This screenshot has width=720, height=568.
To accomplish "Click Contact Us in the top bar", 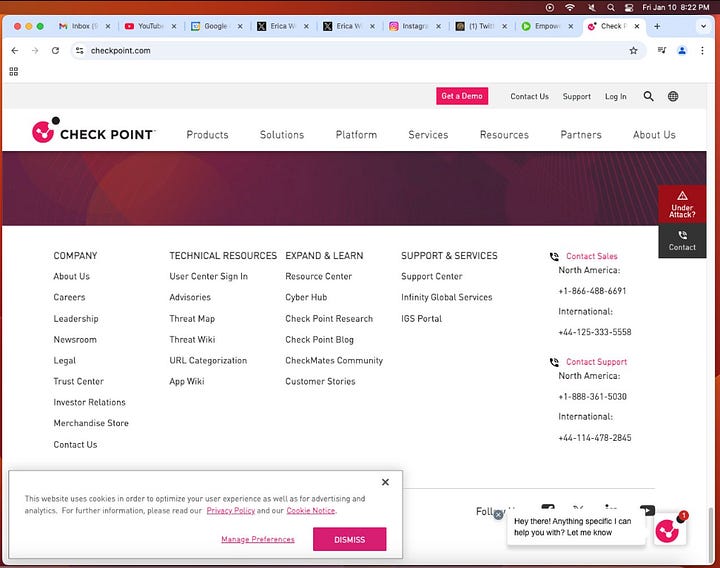I will pos(529,96).
